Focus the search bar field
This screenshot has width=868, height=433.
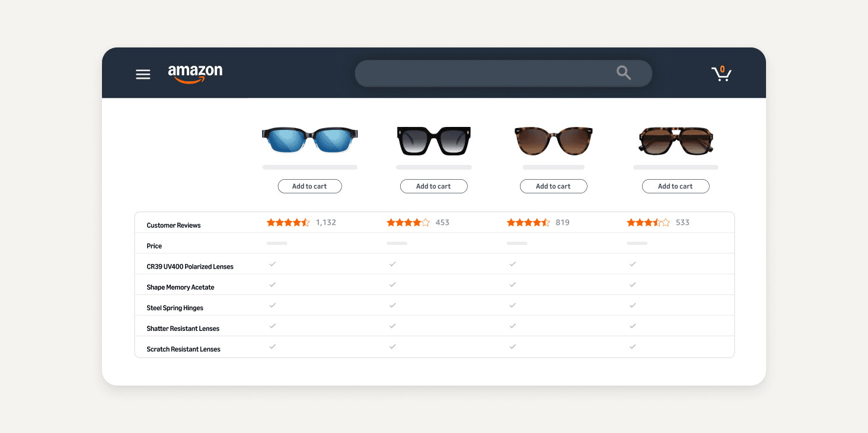tap(503, 73)
